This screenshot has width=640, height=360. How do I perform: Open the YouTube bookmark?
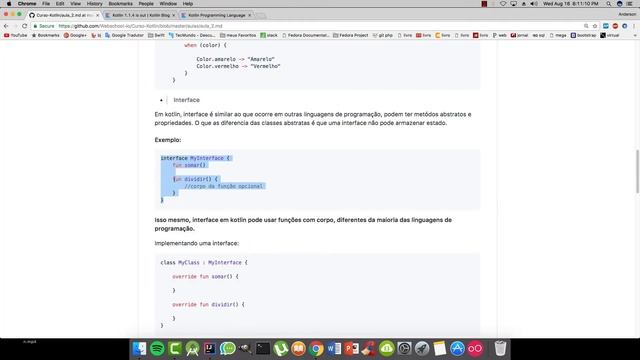click(x=16, y=36)
